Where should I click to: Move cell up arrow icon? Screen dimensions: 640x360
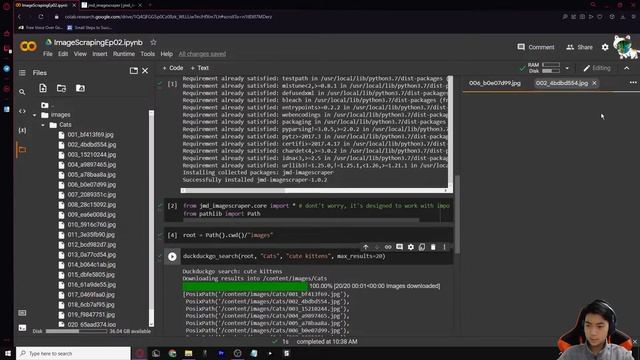click(x=365, y=247)
